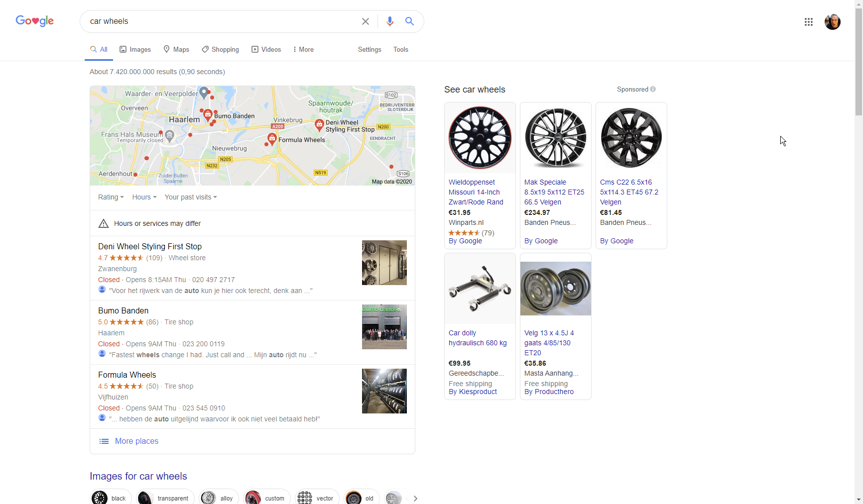The height and width of the screenshot is (504, 863).
Task: Click the Sponsored info icon
Action: (653, 90)
